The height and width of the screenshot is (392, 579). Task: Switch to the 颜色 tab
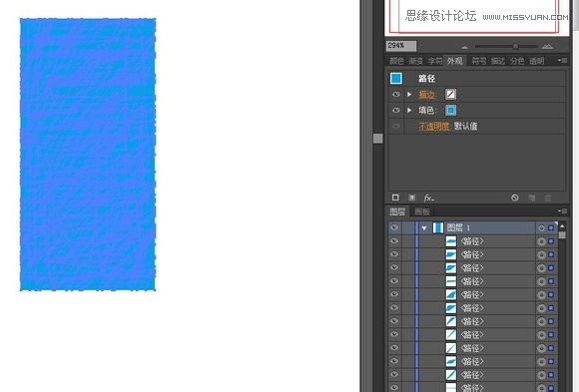397,61
